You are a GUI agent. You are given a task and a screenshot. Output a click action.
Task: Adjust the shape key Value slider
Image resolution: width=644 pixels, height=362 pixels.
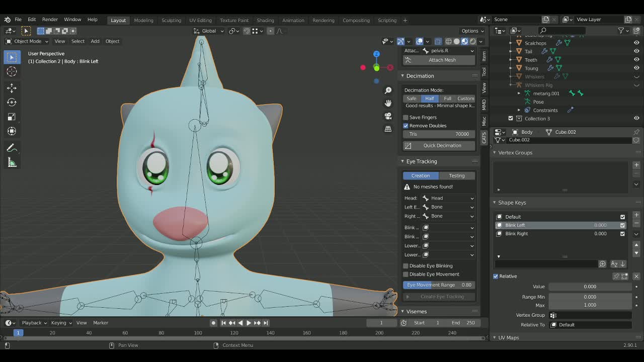[590, 287]
